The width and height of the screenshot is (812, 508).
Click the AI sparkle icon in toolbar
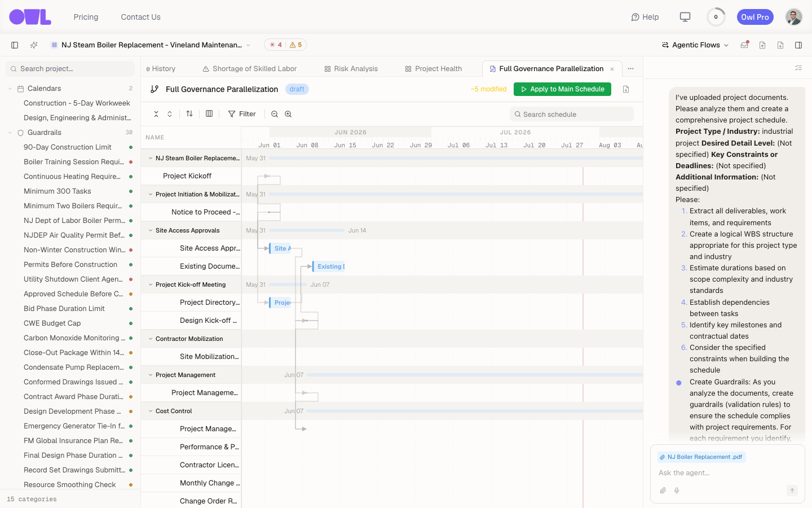click(x=34, y=45)
